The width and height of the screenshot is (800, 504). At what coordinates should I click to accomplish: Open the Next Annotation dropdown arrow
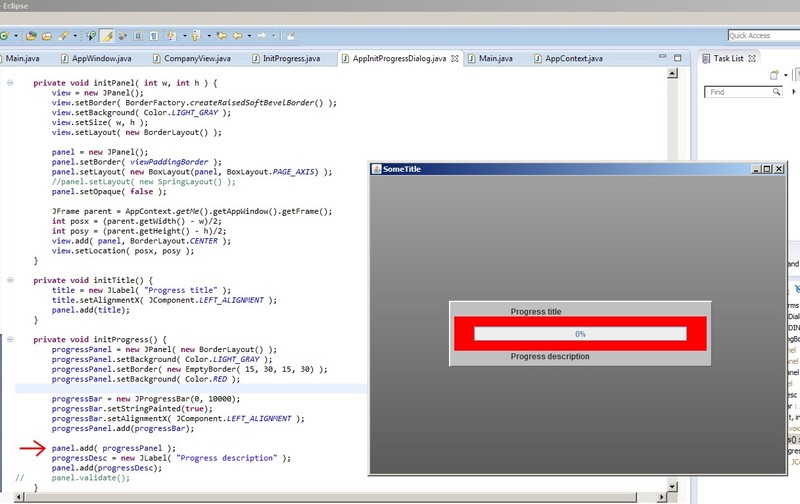coord(184,36)
